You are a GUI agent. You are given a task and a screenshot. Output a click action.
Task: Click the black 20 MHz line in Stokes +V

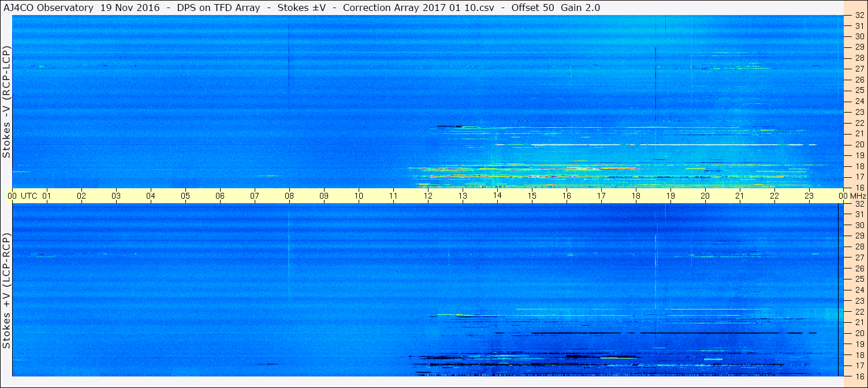656,333
